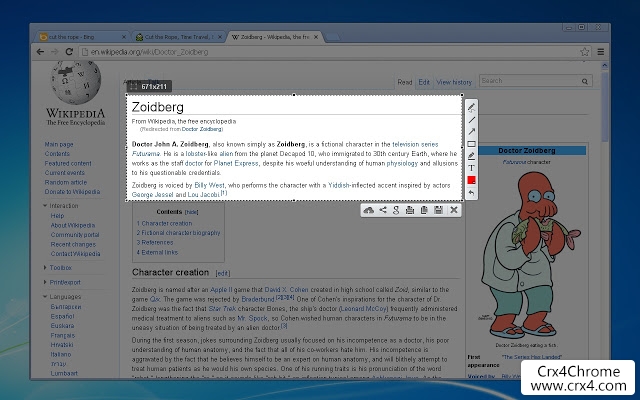Image resolution: width=640 pixels, height=400 pixels.
Task: Click the Share icon on capture toolbar
Action: click(383, 210)
